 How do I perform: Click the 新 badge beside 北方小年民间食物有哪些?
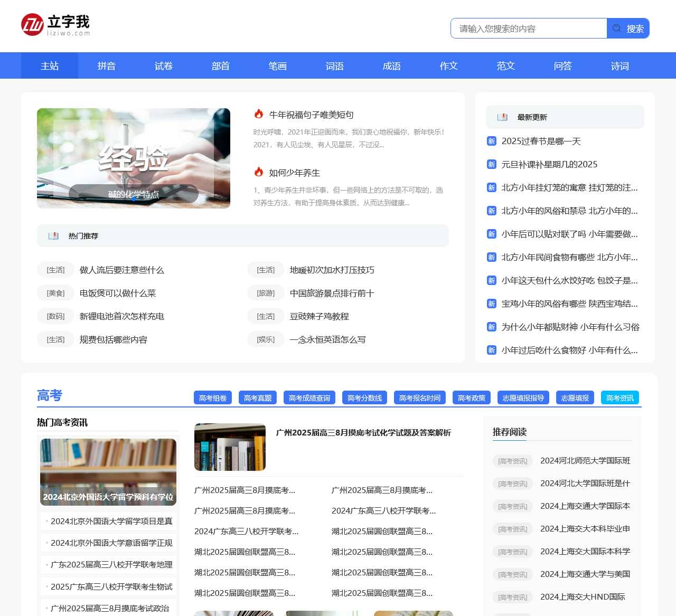492,257
